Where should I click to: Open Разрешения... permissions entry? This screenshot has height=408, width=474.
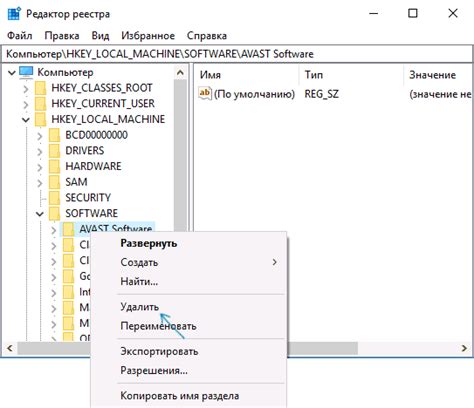[188, 370]
